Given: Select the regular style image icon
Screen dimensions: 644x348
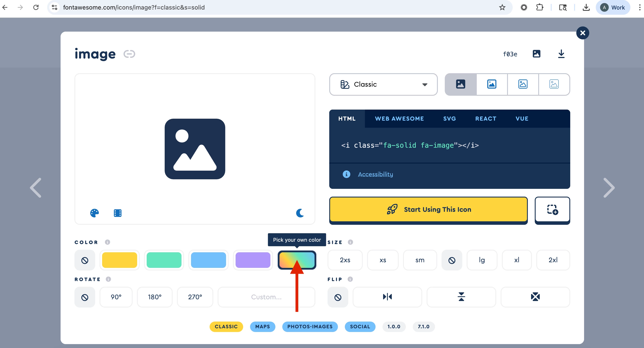Looking at the screenshot, I should click(491, 84).
